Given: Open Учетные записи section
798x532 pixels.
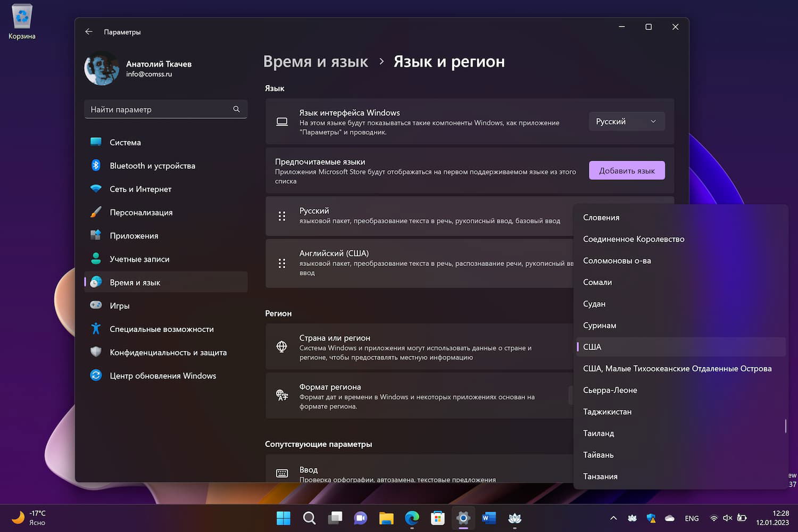Looking at the screenshot, I should (166, 259).
